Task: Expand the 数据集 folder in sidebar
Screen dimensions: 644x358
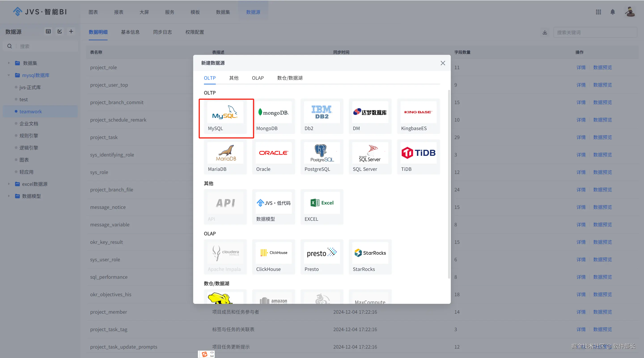Action: [9, 63]
